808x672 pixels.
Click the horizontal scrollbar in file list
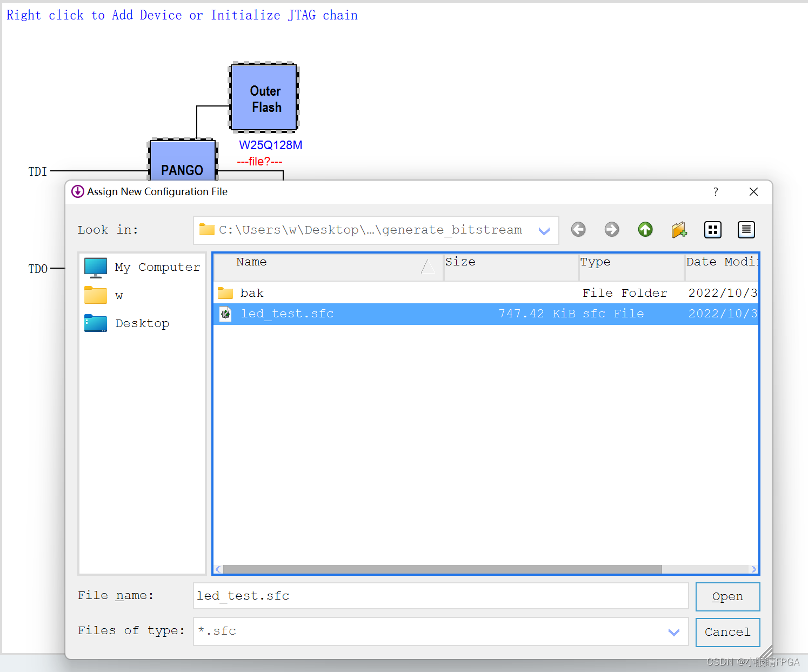(x=442, y=569)
